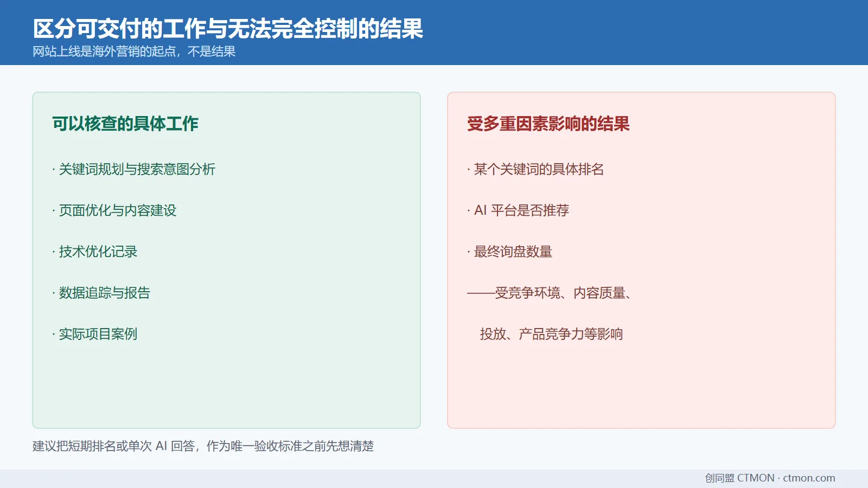The image size is (868, 488).
Task: Click the bullet 数据追踪与报告
Action: click(101, 293)
